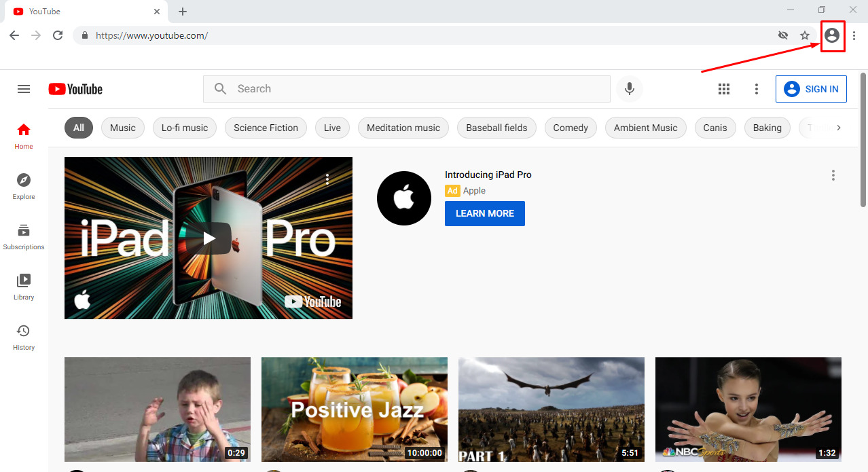Viewport: 868px width, 472px height.
Task: Open the crying boy video thumbnail
Action: 158,410
